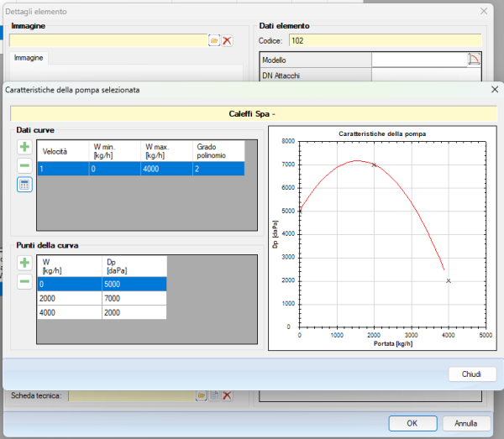
Task: Open the pump curve icon beside Modello
Action: point(474,60)
